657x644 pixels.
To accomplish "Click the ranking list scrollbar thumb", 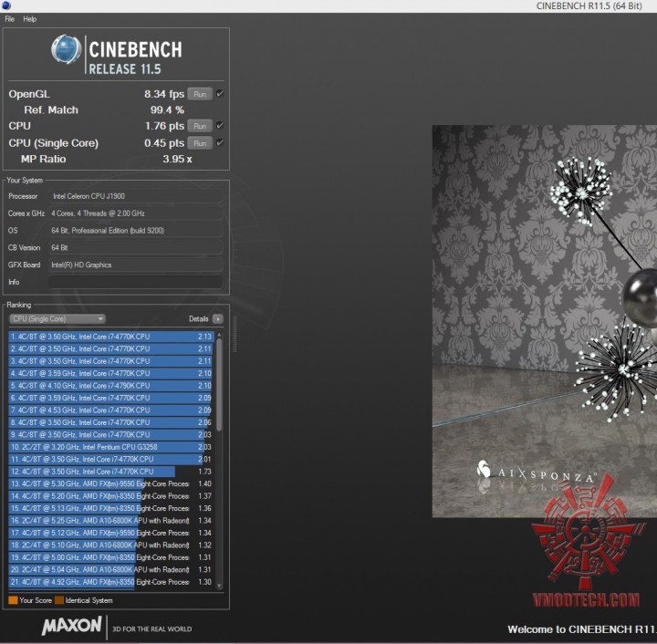I will (x=219, y=385).
